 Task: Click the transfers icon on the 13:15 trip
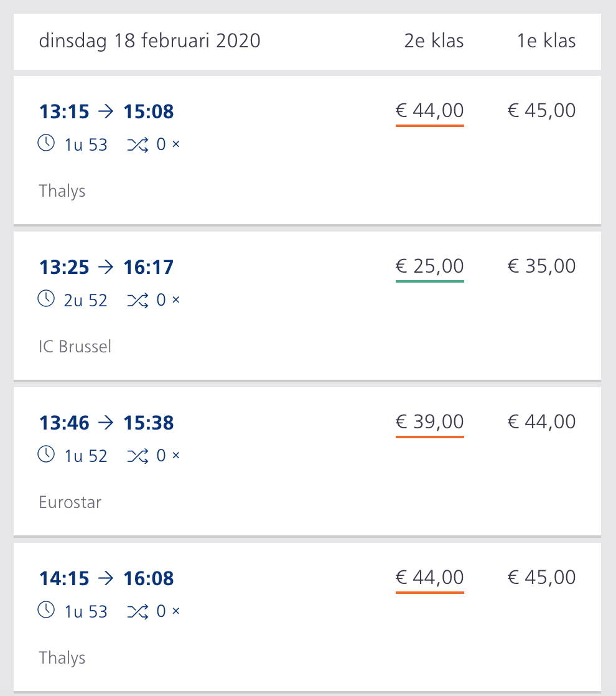tap(138, 144)
